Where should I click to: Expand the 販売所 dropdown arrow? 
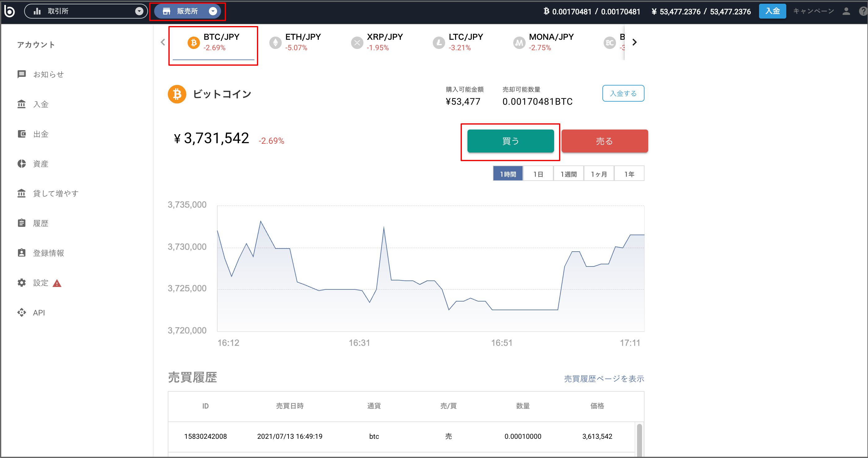[x=213, y=11]
